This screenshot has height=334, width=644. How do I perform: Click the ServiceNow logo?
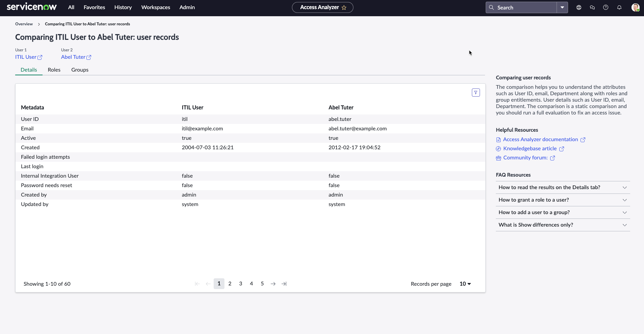[x=32, y=7]
